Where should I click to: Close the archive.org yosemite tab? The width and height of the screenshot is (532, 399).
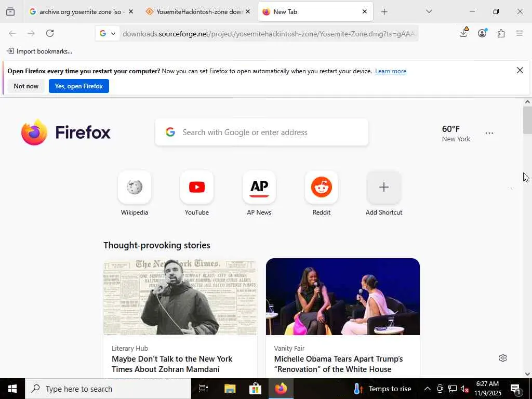point(131,11)
